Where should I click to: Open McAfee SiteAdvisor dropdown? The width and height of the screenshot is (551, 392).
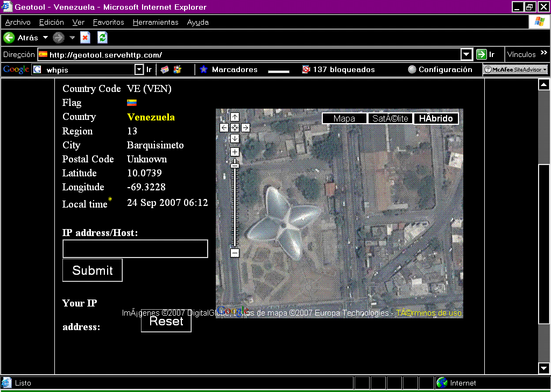(x=515, y=69)
